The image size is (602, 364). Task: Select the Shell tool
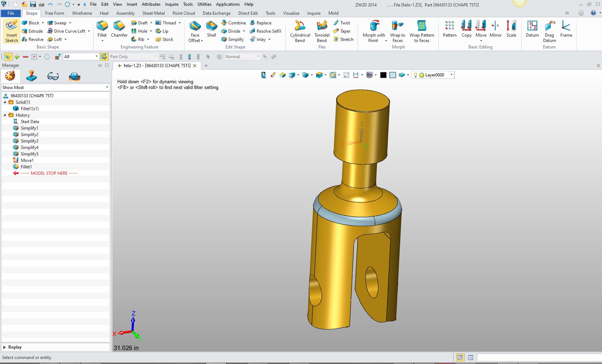pos(211,29)
